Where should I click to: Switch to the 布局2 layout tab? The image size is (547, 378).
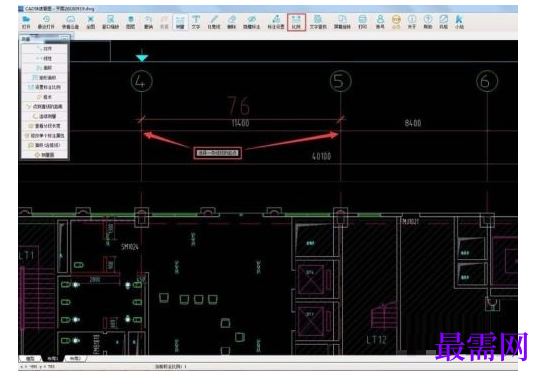pos(75,358)
